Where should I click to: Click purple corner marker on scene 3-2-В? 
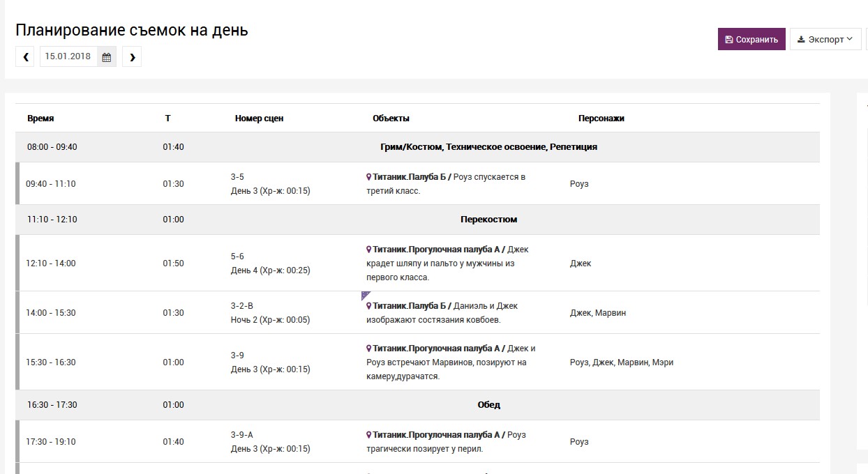tap(364, 295)
